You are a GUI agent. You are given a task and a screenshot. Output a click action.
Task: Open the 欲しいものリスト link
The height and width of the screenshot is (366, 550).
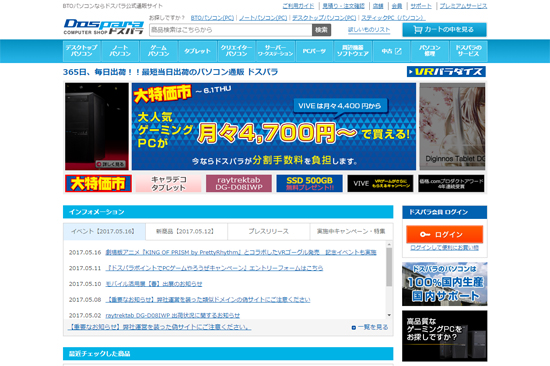tap(369, 30)
